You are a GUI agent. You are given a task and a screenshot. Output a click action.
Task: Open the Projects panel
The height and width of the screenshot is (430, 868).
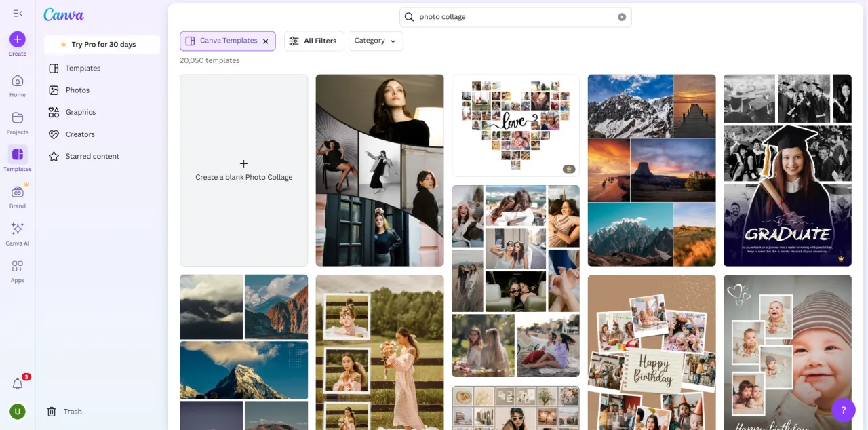[x=17, y=121]
